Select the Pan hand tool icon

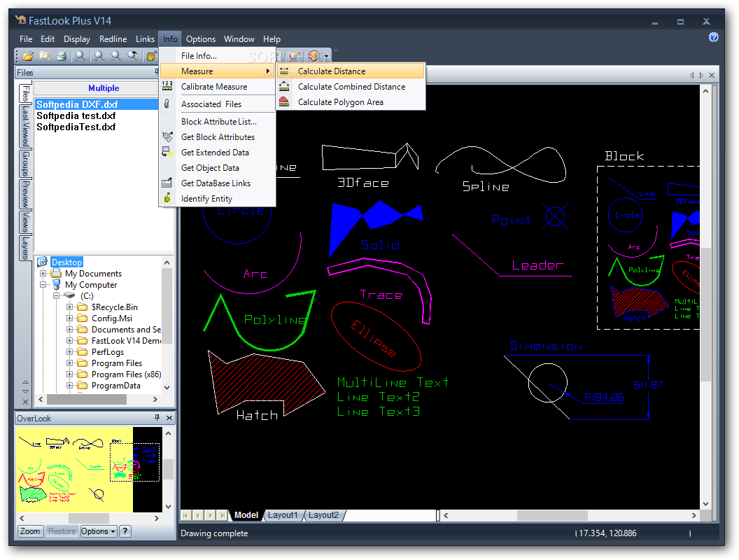[x=151, y=56]
